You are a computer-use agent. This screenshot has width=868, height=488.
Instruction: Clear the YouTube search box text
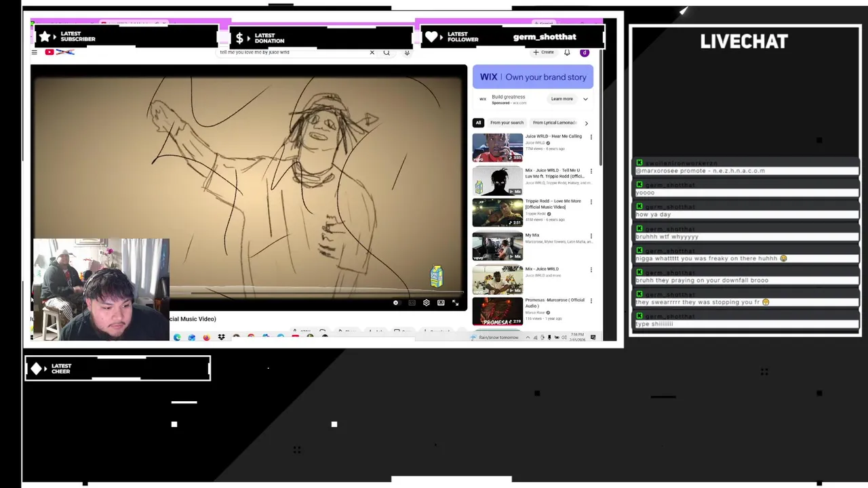click(x=372, y=52)
